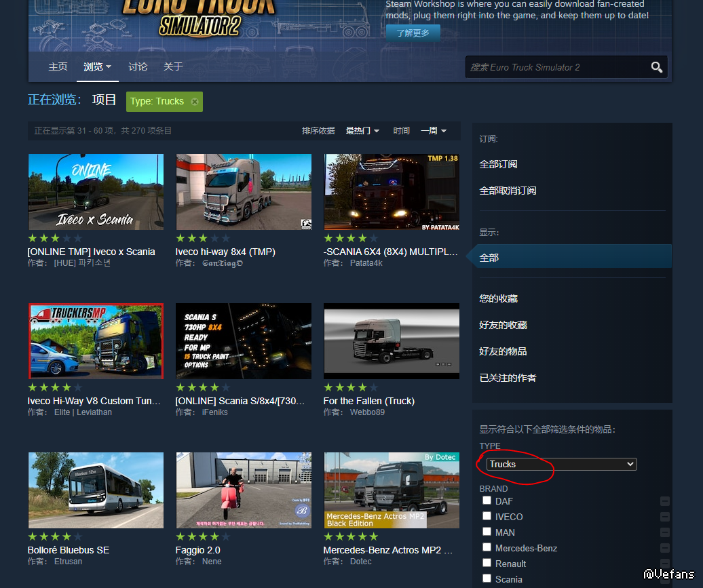Image resolution: width=703 pixels, height=588 pixels.
Task: Click title Iveco Hi-Way V8 Custom Tun...
Action: coord(94,401)
